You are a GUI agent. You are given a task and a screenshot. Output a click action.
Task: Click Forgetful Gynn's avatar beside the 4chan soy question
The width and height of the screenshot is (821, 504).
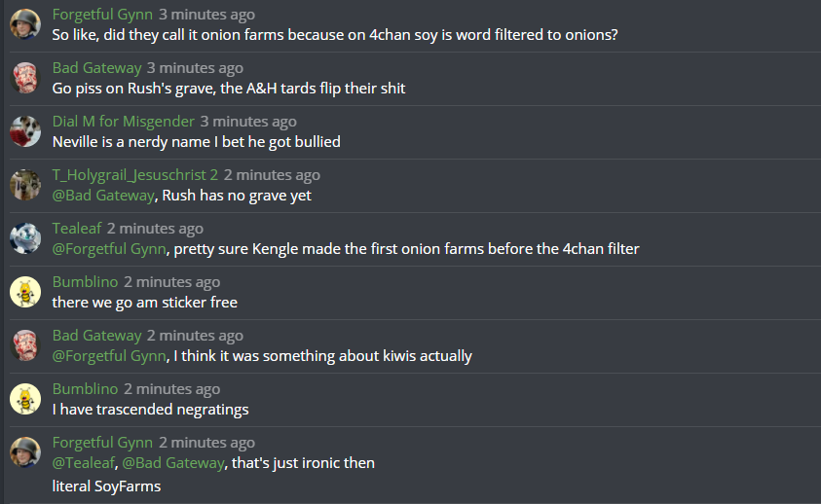[x=24, y=24]
